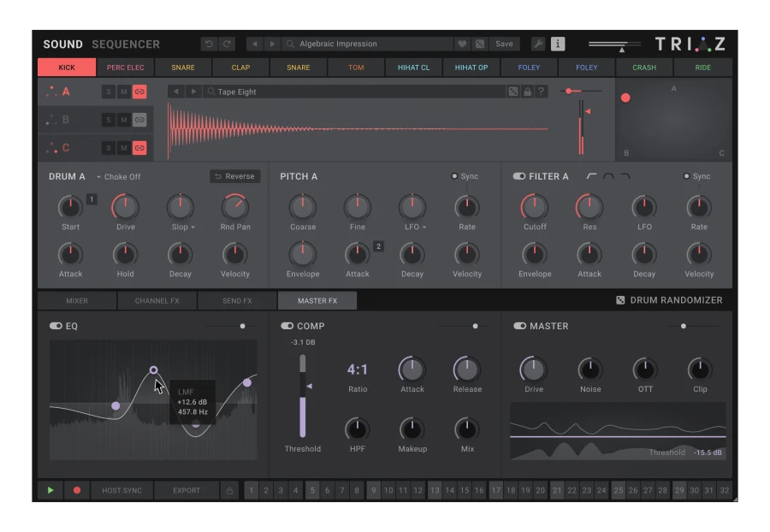Open the Slop knob dropdown arrow

pyautogui.click(x=193, y=228)
